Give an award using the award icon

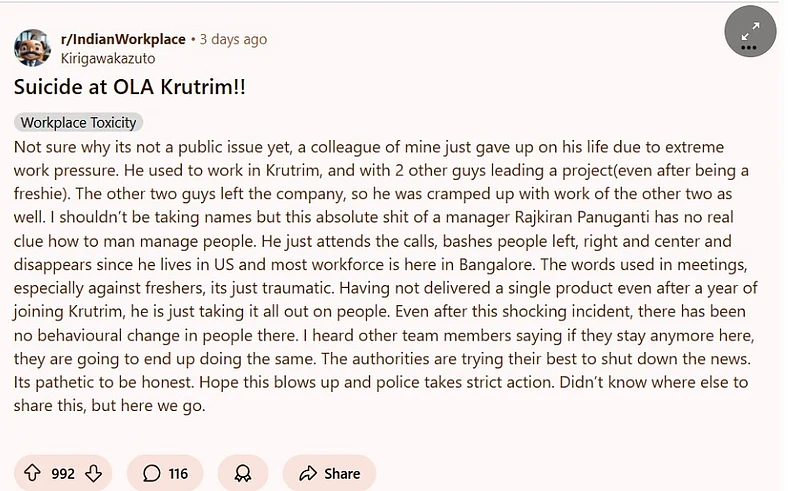click(243, 473)
